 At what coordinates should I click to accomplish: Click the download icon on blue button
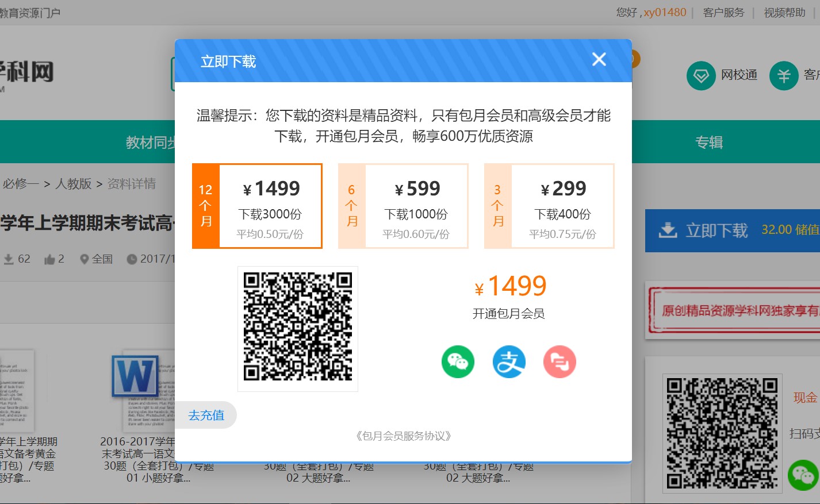[x=668, y=230]
